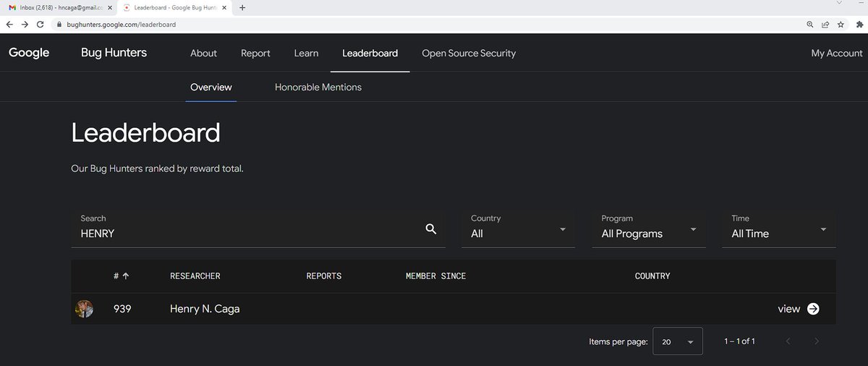
Task: Click the Leaderboard page heading
Action: [x=145, y=133]
